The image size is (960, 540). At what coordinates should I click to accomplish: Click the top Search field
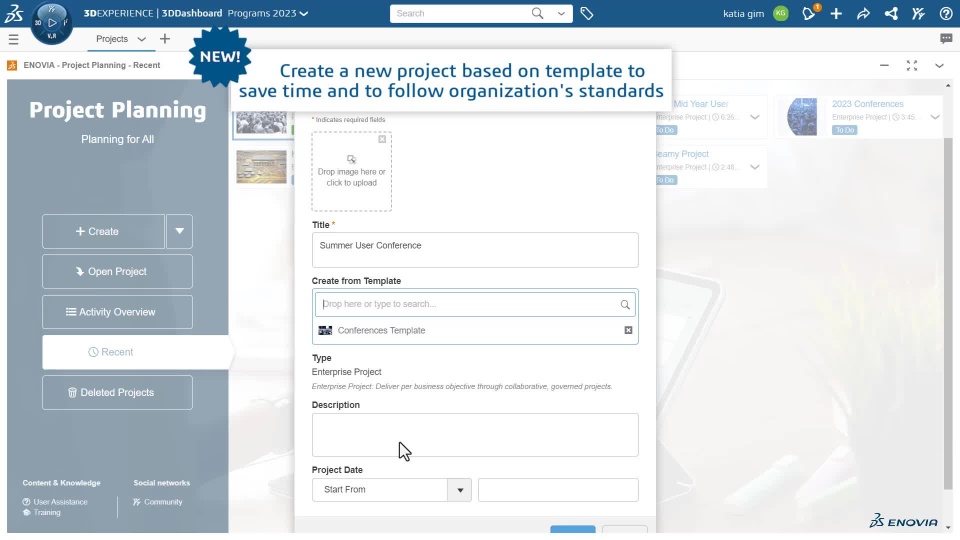click(463, 13)
